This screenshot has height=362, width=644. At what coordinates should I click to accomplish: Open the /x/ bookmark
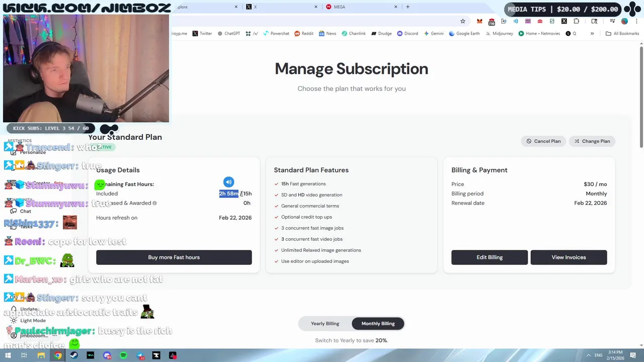pos(252,34)
